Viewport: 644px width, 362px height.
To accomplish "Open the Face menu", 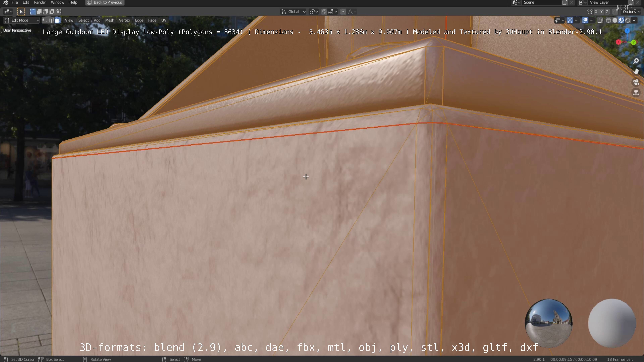I will (x=152, y=20).
